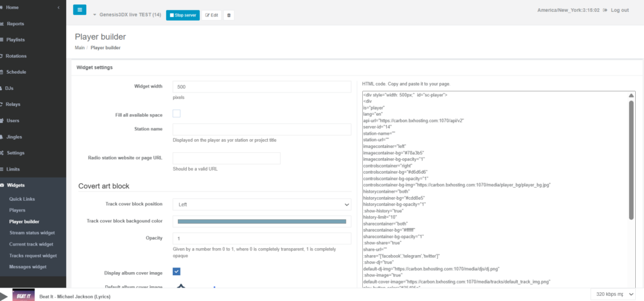Viewport: 644px width, 301px height.
Task: Select Stream status widget submenu item
Action: (32, 233)
